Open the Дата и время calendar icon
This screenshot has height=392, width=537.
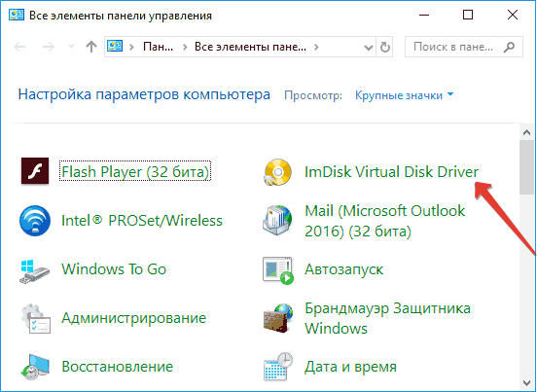278,367
